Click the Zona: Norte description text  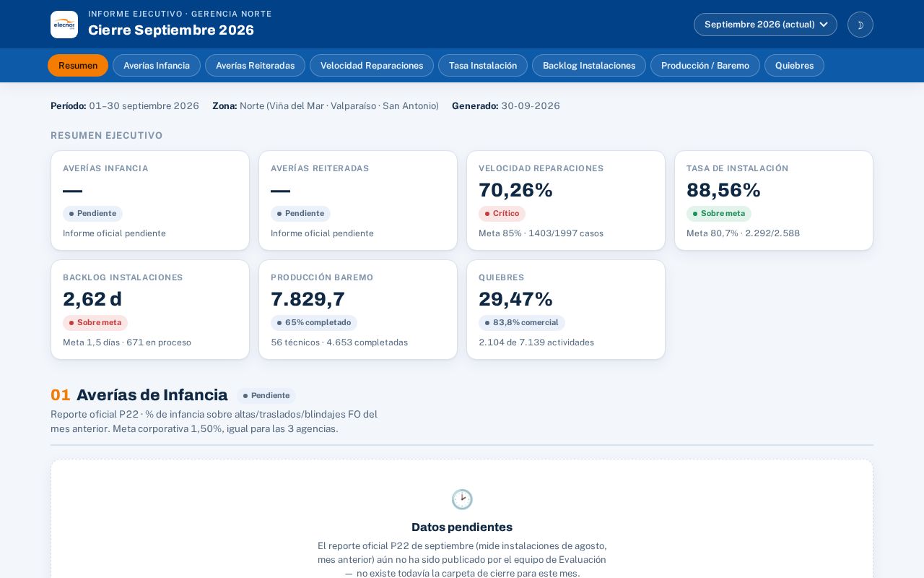point(326,106)
